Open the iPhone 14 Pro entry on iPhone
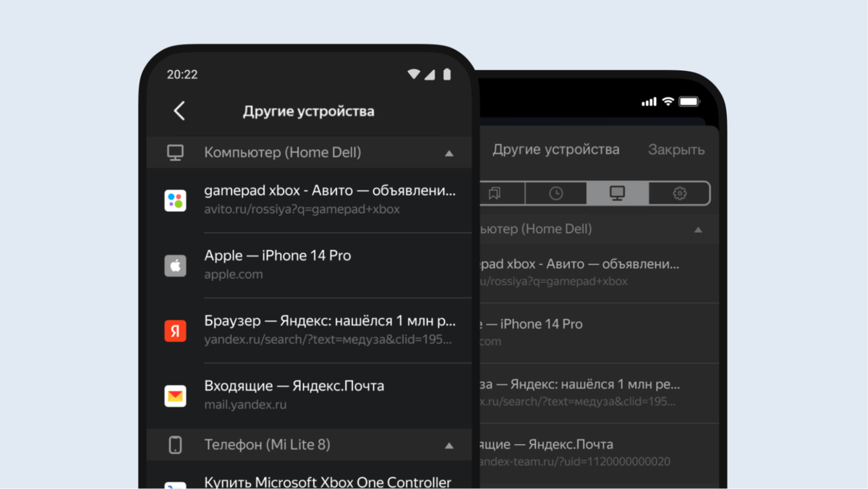 coord(598,333)
